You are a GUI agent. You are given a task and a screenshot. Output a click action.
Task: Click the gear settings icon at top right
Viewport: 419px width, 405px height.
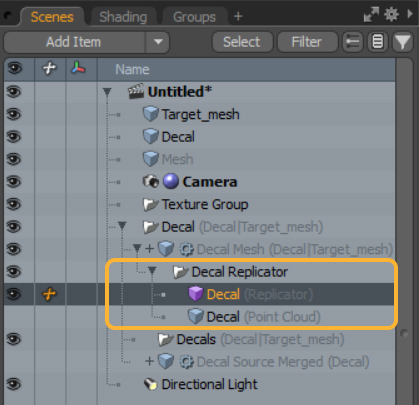pyautogui.click(x=391, y=15)
